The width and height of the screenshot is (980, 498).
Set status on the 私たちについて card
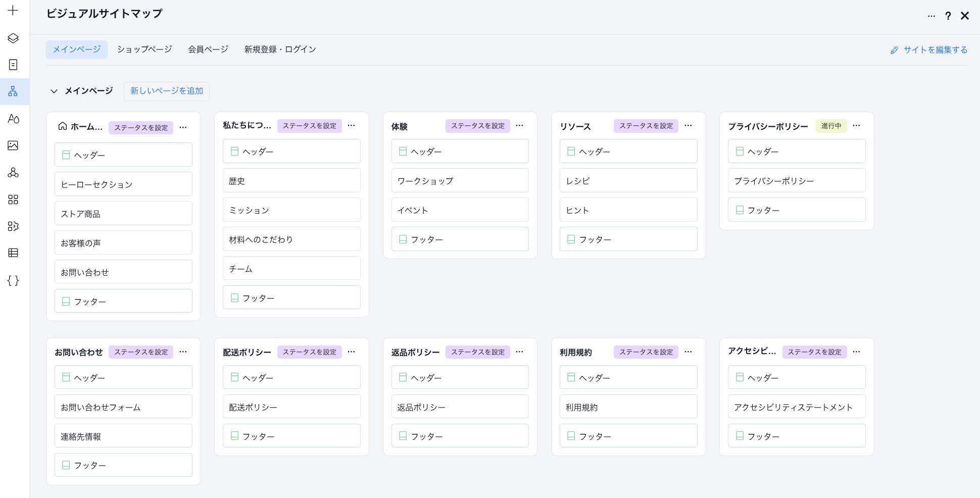coord(309,126)
